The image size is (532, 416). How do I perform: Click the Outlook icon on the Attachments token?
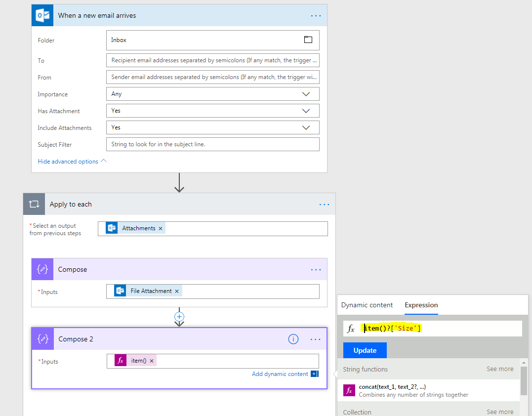[111, 228]
